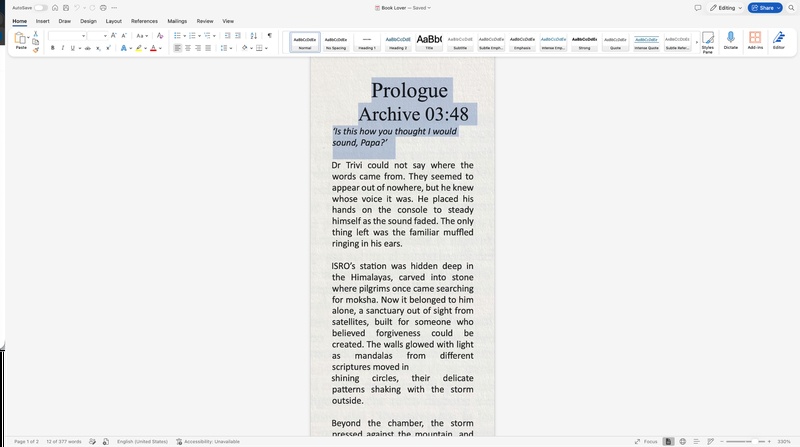Open the quick access more options ellipsis
The width and height of the screenshot is (800, 447).
coord(114,8)
